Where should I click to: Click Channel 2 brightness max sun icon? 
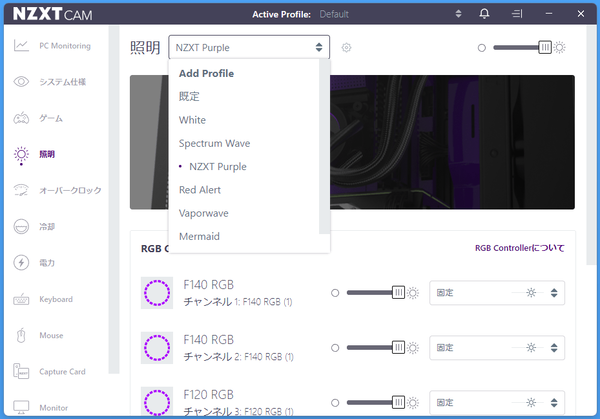[x=412, y=348]
